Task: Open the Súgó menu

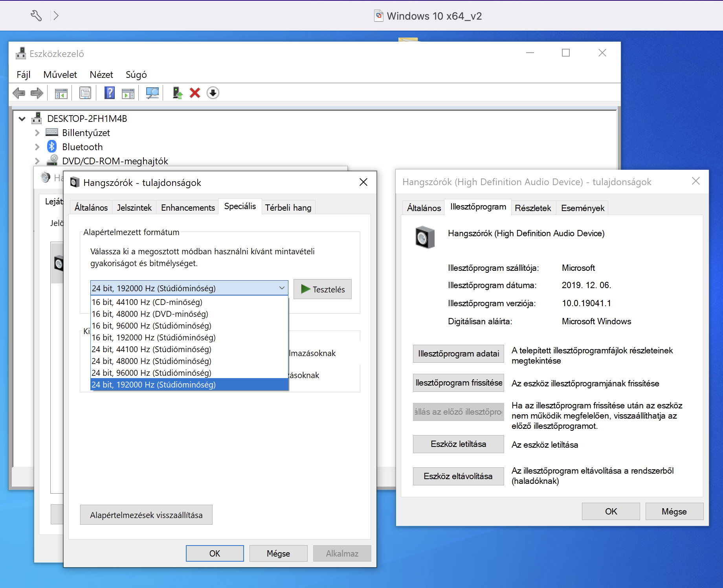Action: click(x=136, y=75)
